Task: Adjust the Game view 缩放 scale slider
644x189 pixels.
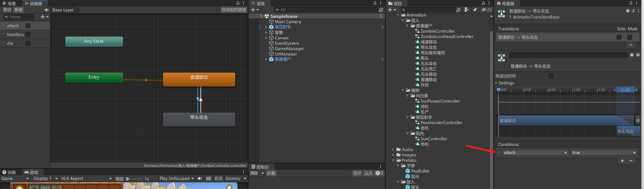Action: coord(134,179)
